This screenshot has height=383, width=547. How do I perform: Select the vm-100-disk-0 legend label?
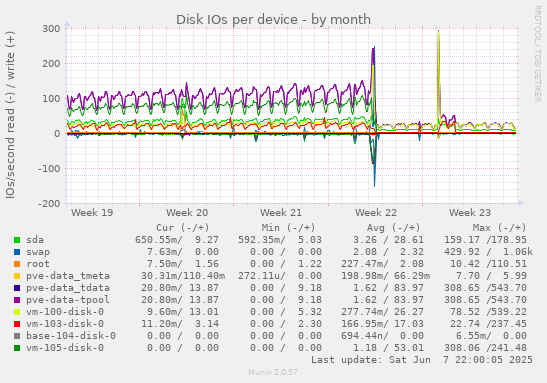(x=65, y=312)
